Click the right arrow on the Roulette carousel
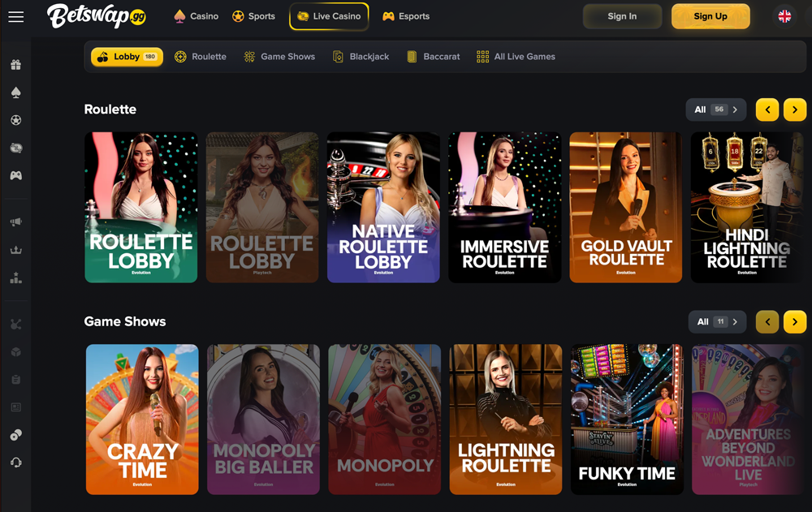 point(795,109)
